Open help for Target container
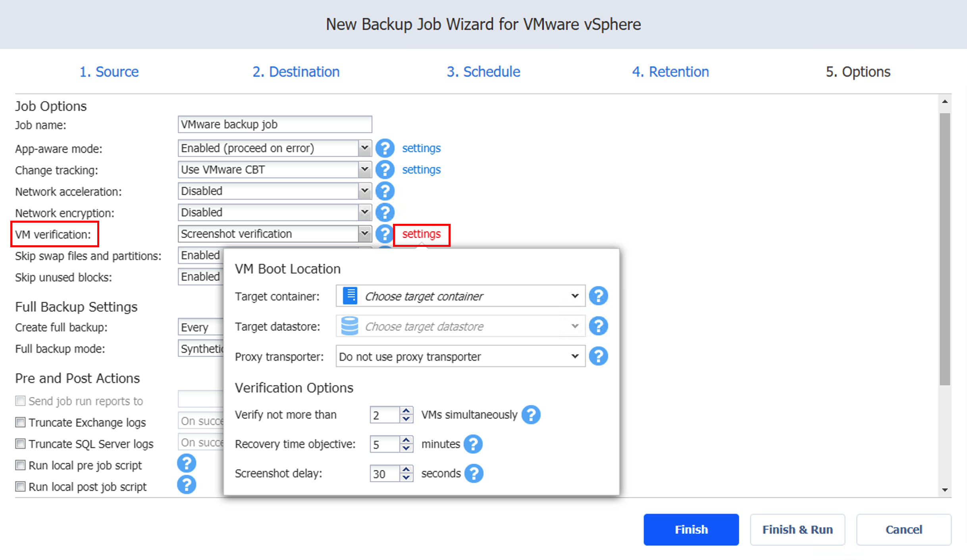This screenshot has width=967, height=560. (x=598, y=296)
